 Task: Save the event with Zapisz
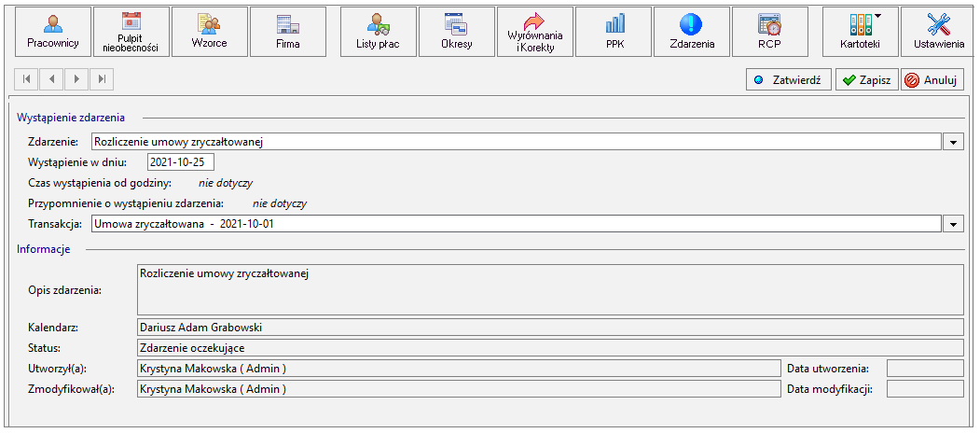[866, 79]
